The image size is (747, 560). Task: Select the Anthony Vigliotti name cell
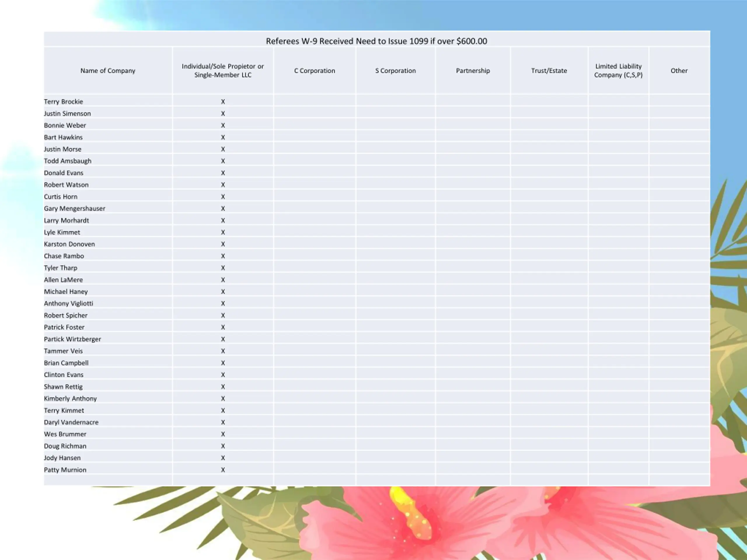pyautogui.click(x=108, y=303)
